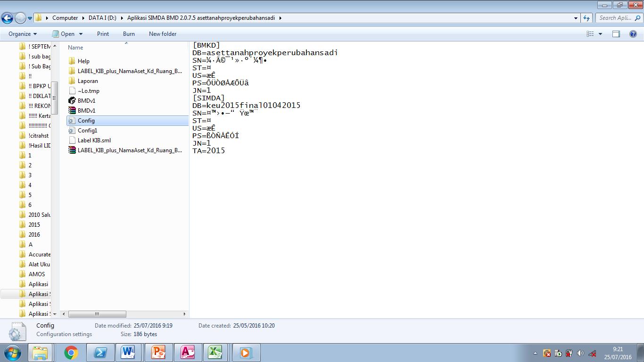Open the clock showing 9:21

[x=618, y=353]
